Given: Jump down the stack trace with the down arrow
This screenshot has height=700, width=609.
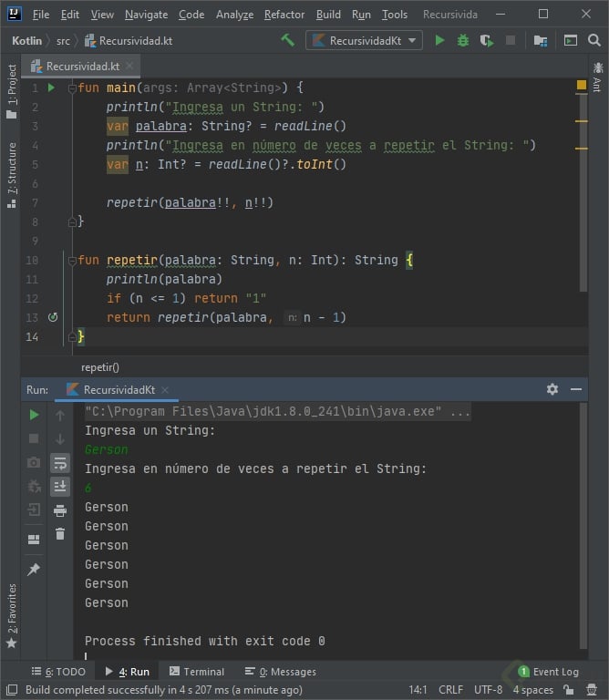Looking at the screenshot, I should point(60,439).
